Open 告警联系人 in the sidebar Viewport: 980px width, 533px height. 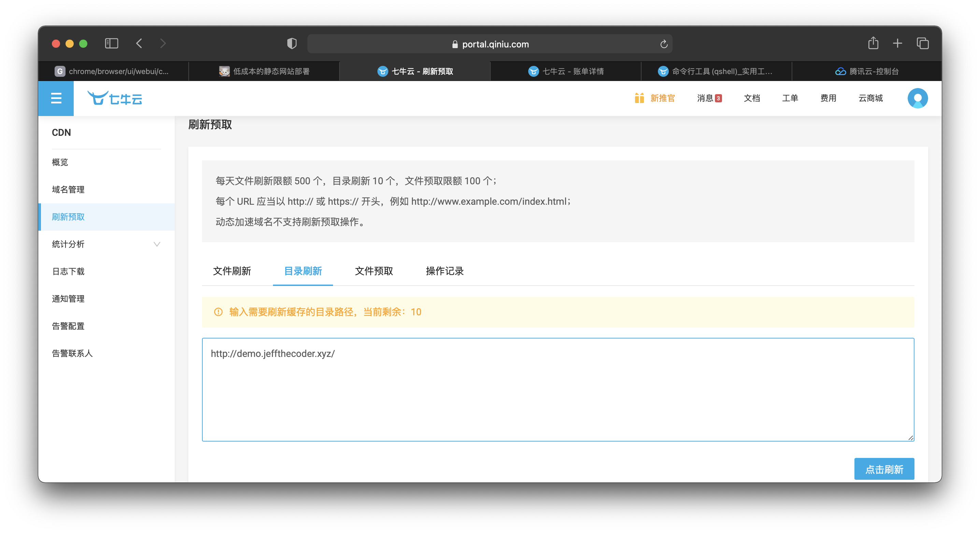[106, 353]
